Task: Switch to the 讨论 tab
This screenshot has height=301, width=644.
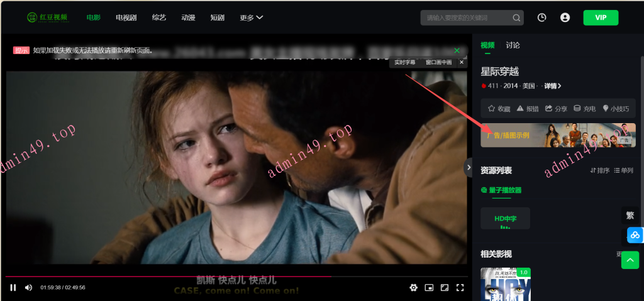Action: click(x=513, y=45)
